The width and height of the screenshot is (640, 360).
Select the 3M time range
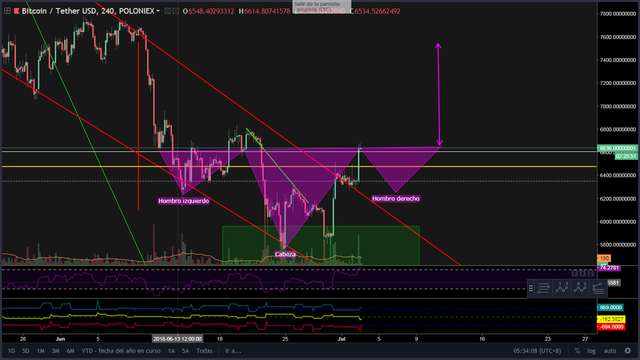[x=56, y=351]
